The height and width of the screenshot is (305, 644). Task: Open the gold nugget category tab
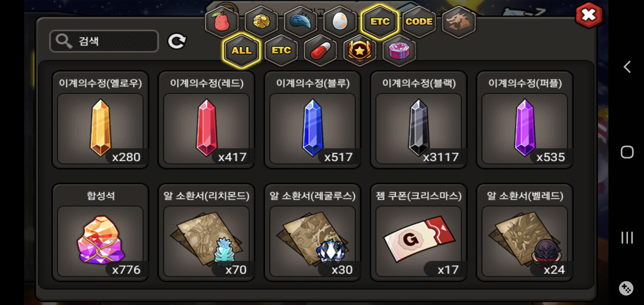261,22
